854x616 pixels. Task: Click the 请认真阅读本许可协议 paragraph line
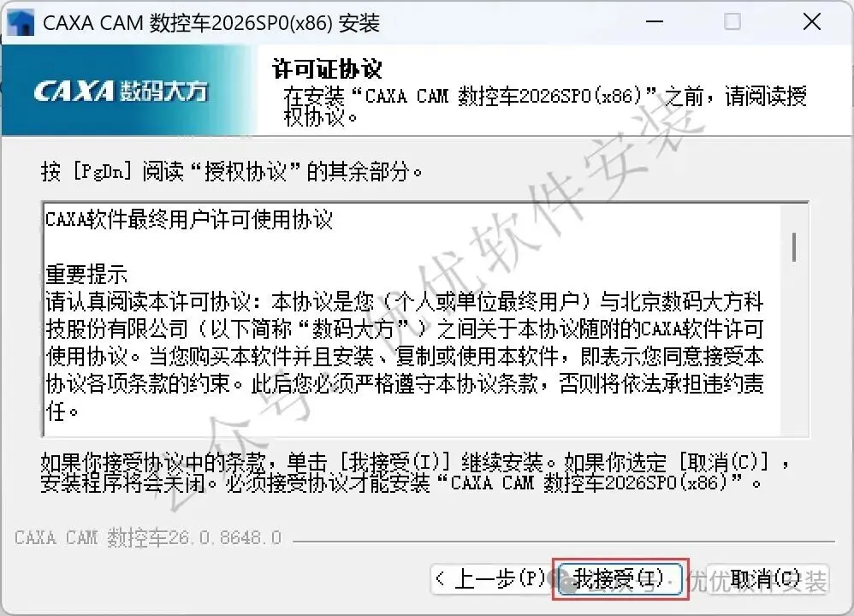pos(405,302)
